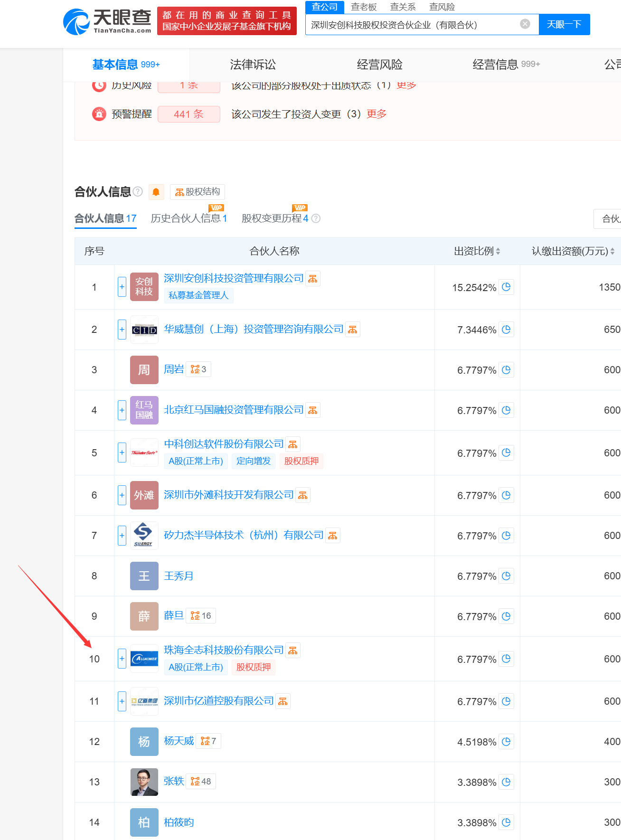
Task: Open 深圳安创科技投资管理有限公司 company link
Action: click(234, 278)
